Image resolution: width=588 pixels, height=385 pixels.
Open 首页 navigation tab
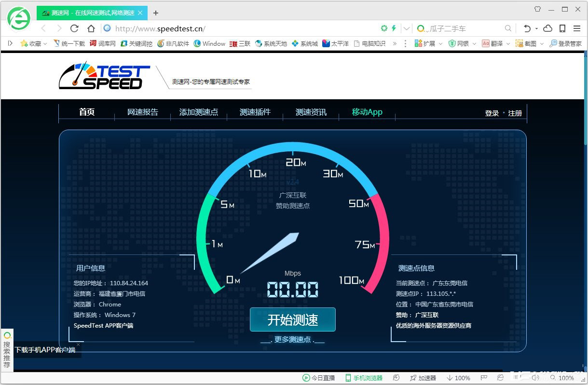pos(87,112)
